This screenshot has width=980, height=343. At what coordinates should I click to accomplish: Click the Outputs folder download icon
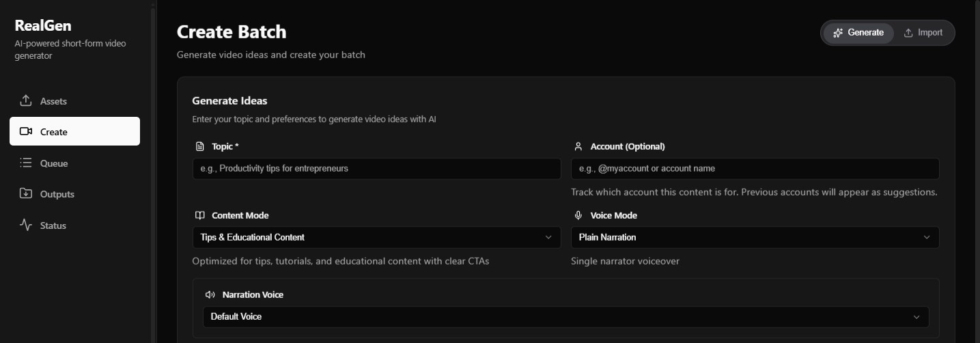click(x=26, y=193)
